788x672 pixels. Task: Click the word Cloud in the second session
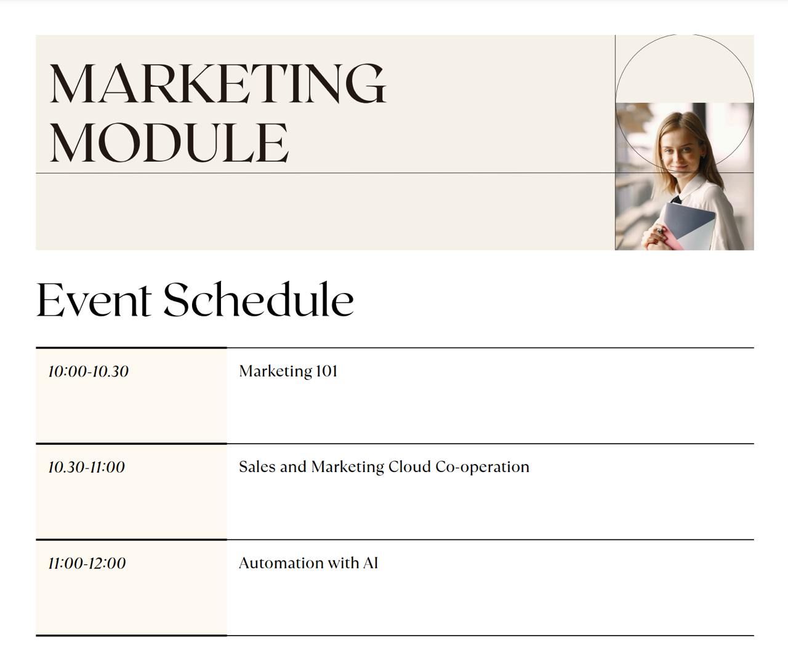pos(409,467)
